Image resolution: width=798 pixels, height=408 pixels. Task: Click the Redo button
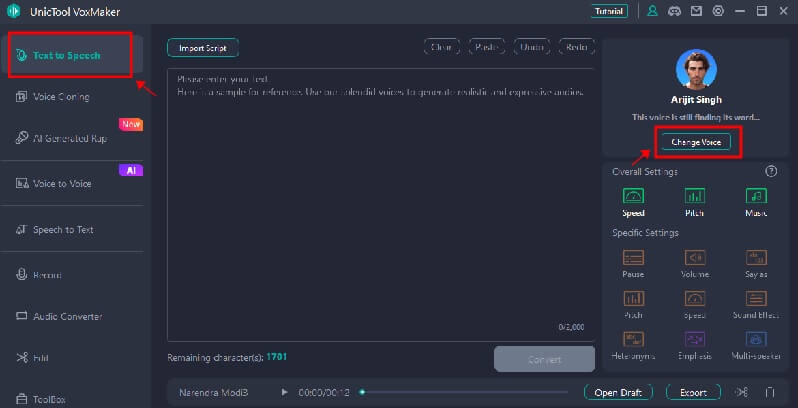pyautogui.click(x=577, y=47)
